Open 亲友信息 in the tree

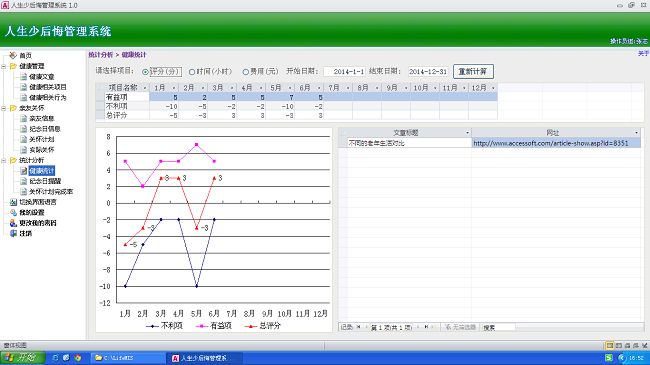click(x=41, y=118)
